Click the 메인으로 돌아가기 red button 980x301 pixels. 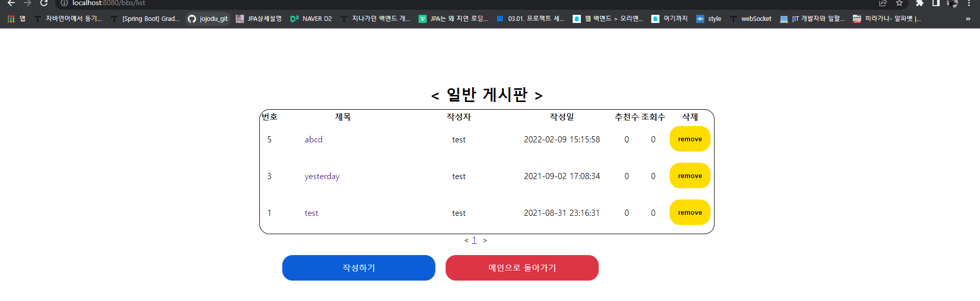[x=522, y=268]
